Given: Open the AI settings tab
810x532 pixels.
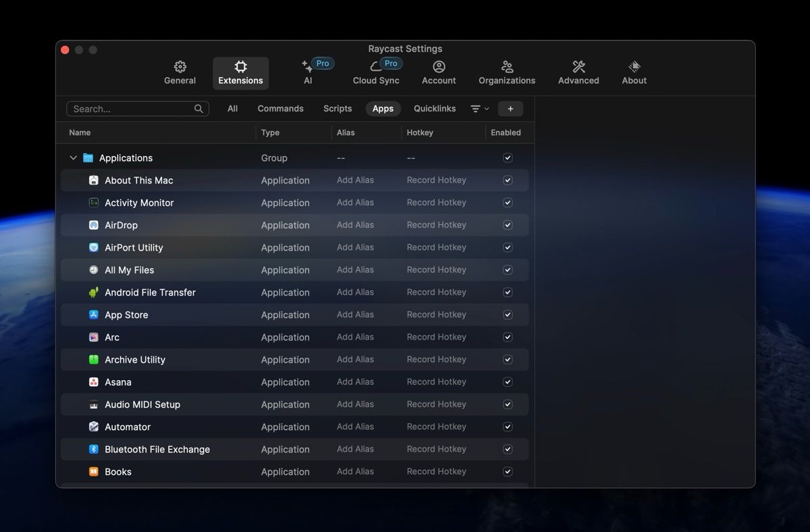Looking at the screenshot, I should pyautogui.click(x=308, y=73).
